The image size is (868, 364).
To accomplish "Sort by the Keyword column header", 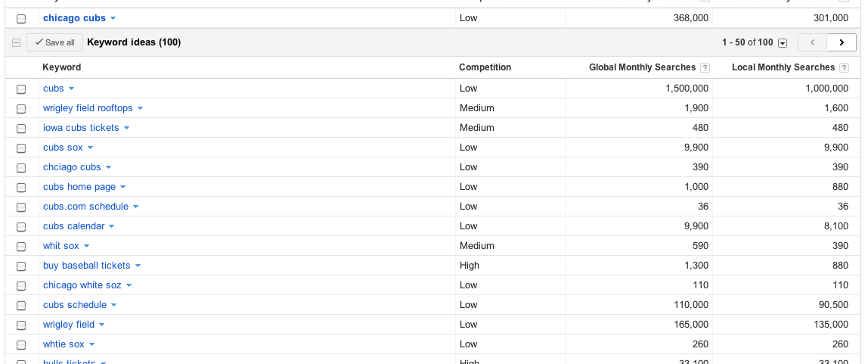I will [x=61, y=67].
